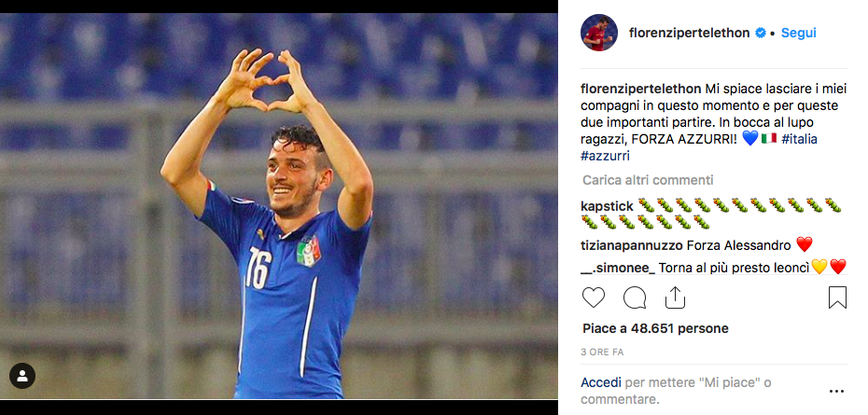Open tizianapannuzzo commenter profile
This screenshot has height=415, width=868.
click(632, 245)
